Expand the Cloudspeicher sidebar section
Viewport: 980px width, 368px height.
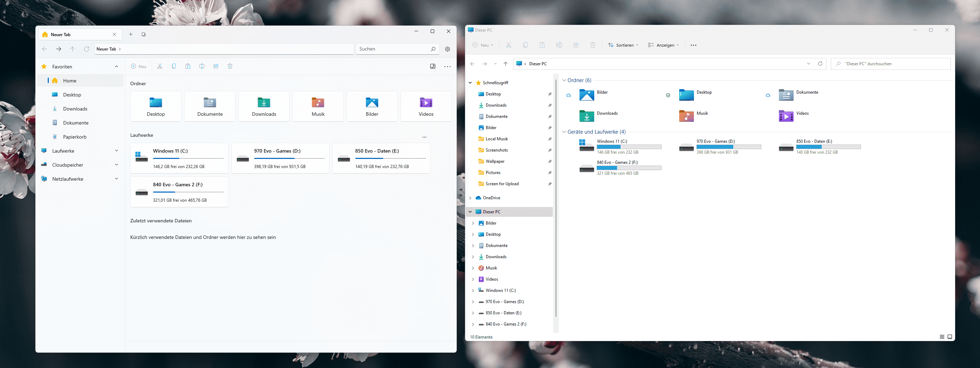pos(117,165)
